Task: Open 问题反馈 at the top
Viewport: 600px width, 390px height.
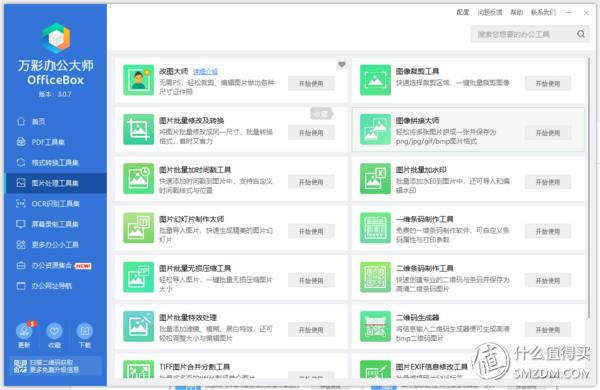Action: (490, 13)
